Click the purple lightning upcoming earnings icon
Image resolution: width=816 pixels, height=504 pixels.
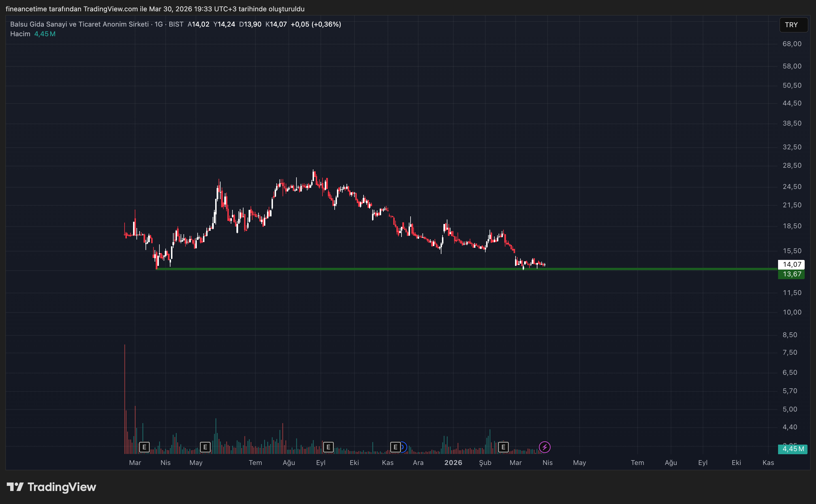(x=545, y=447)
